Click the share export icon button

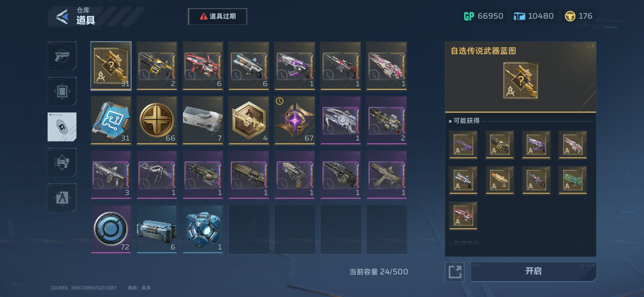point(455,272)
